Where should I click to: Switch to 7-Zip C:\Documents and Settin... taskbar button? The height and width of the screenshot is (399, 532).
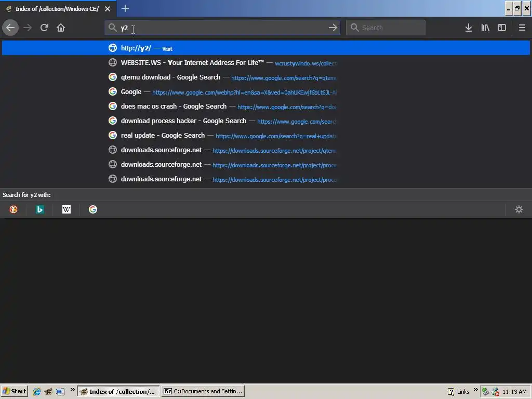203,391
